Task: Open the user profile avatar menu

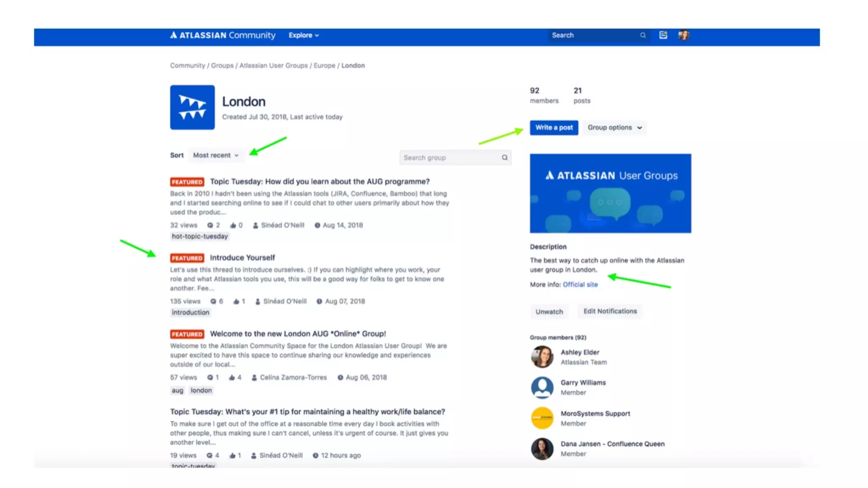Action: point(683,35)
